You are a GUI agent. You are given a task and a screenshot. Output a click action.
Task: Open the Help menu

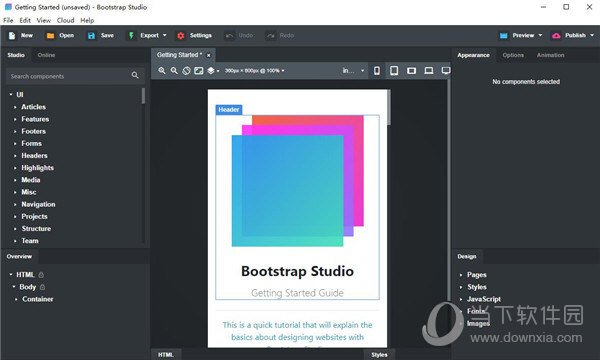[x=87, y=20]
